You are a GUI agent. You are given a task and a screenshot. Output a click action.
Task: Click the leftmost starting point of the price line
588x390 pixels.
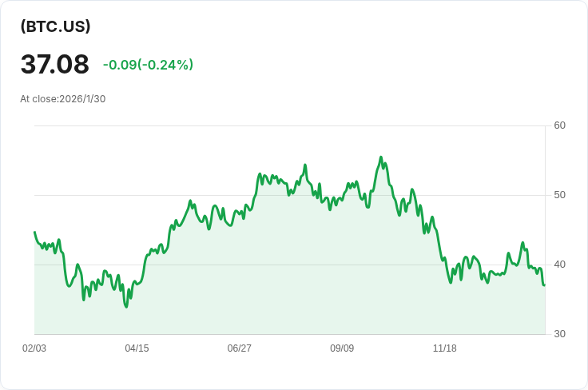(x=34, y=232)
